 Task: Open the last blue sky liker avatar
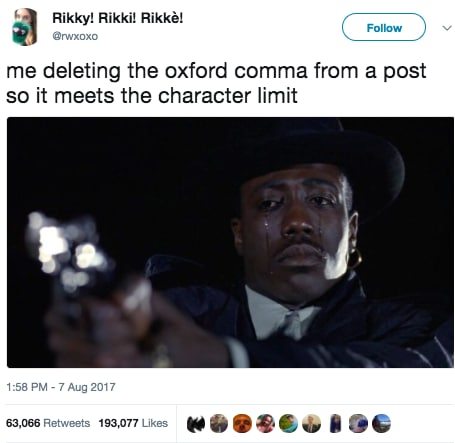point(381,424)
